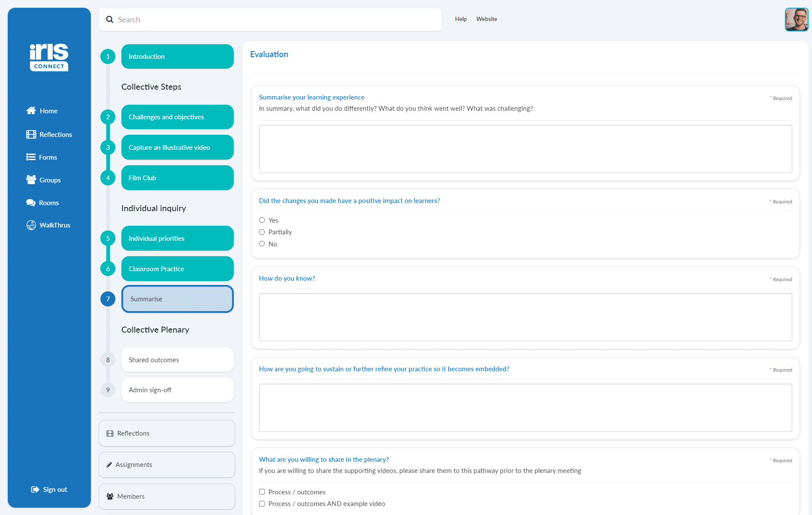
Task: Click the Summarise your learning experience textbox
Action: 525,149
